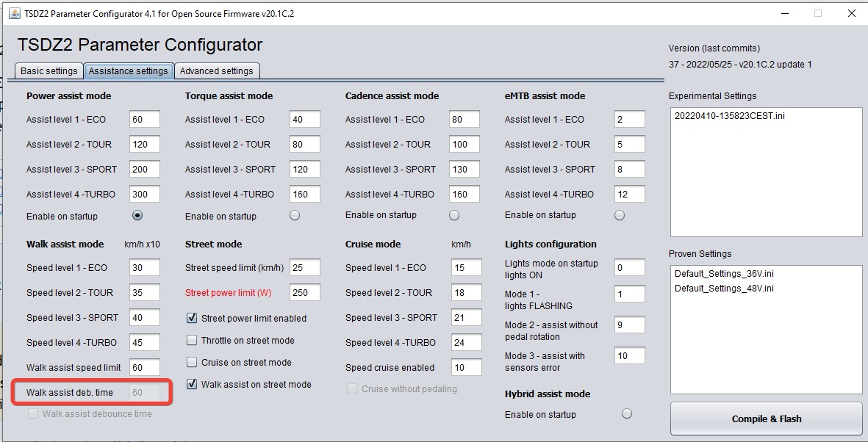Image resolution: width=868 pixels, height=442 pixels.
Task: Minimize the TSDZ2 Configurator window
Action: (x=784, y=13)
